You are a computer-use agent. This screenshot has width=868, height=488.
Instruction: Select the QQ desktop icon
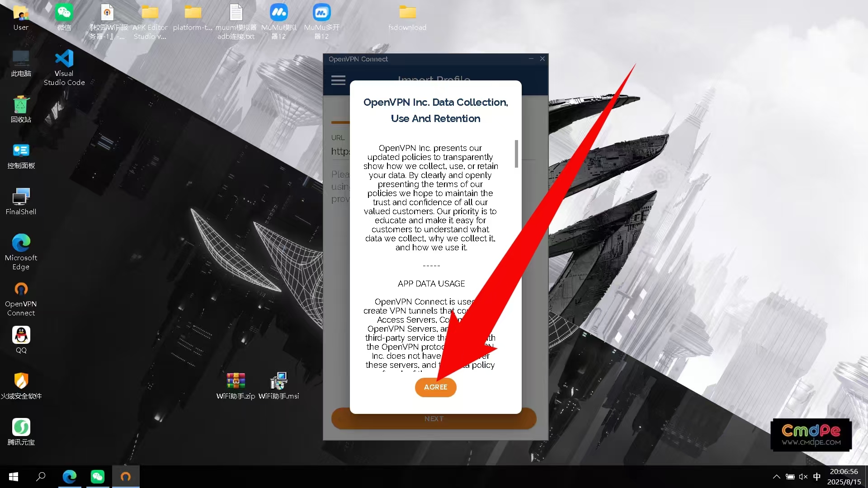click(x=21, y=340)
